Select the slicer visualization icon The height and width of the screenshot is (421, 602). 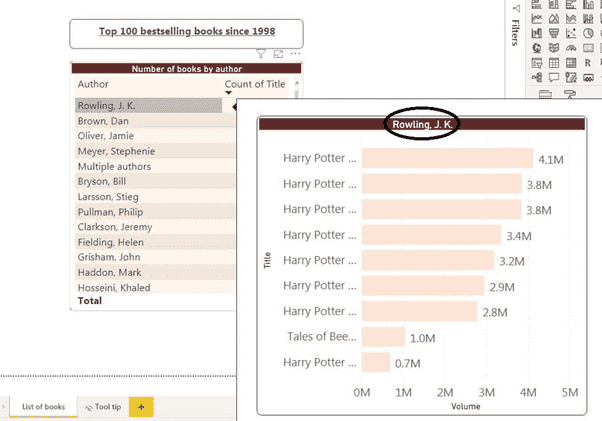pyautogui.click(x=536, y=63)
